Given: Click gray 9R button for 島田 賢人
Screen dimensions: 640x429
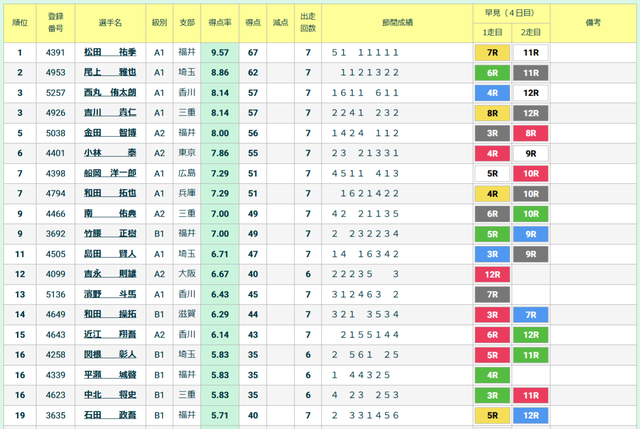Looking at the screenshot, I should coord(531,254).
